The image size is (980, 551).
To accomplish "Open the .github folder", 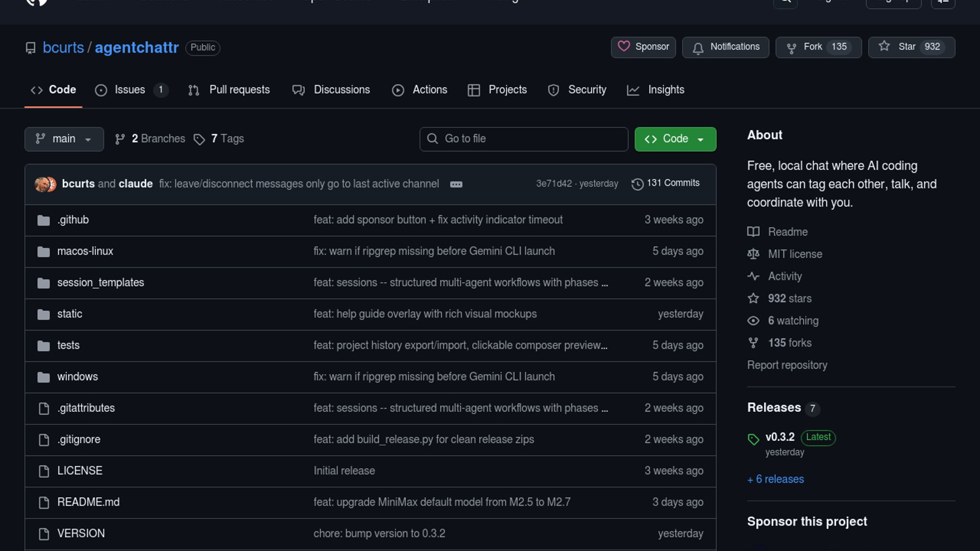I will tap(73, 220).
